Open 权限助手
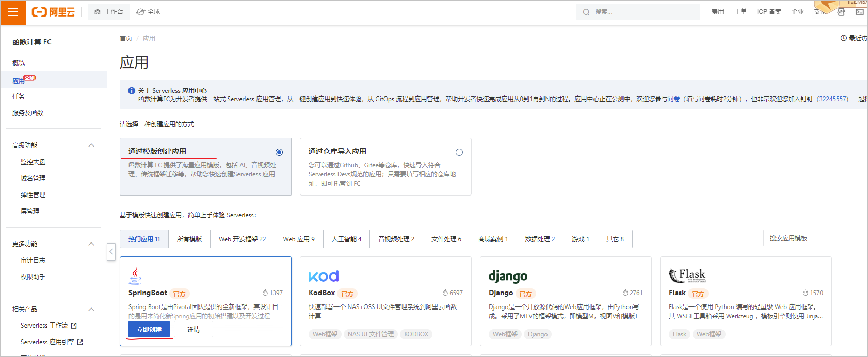Image resolution: width=868 pixels, height=357 pixels. (33, 277)
